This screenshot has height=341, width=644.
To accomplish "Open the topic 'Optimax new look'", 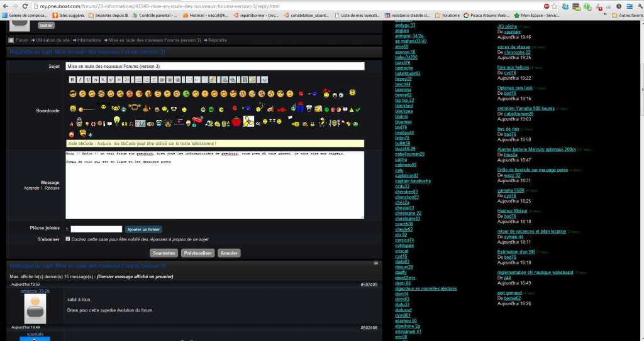I will click(x=514, y=88).
